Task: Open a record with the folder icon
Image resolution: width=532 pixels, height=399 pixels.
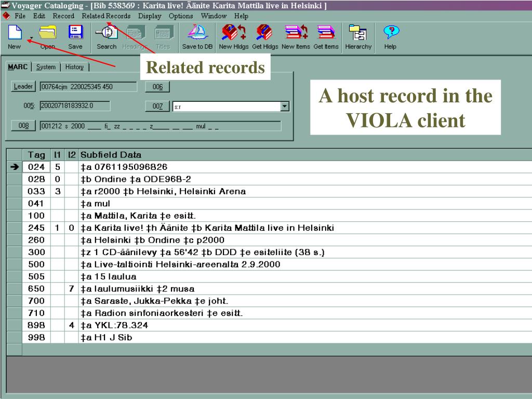Action: 47,37
